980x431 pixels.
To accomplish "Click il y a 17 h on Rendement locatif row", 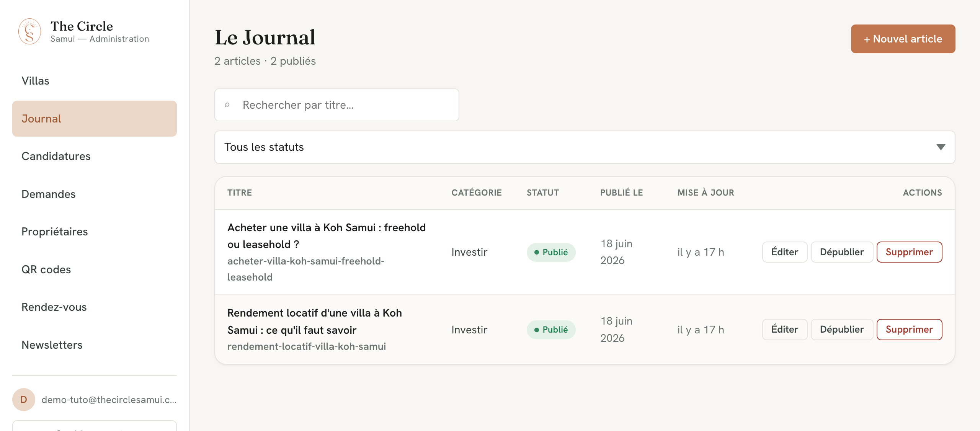I will point(701,330).
